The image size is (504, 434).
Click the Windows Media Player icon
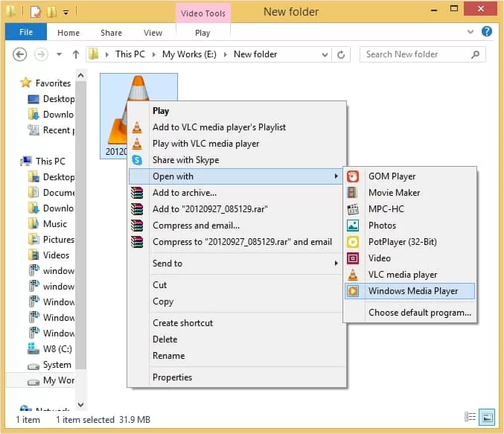353,291
